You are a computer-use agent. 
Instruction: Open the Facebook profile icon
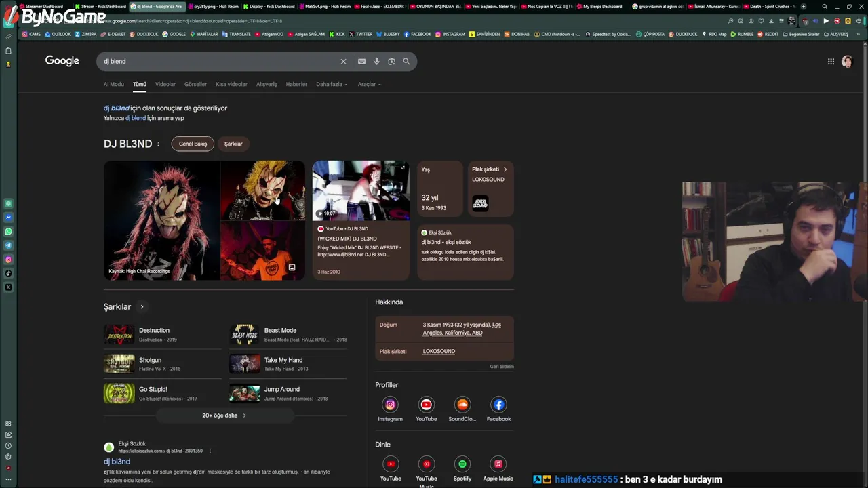point(498,405)
